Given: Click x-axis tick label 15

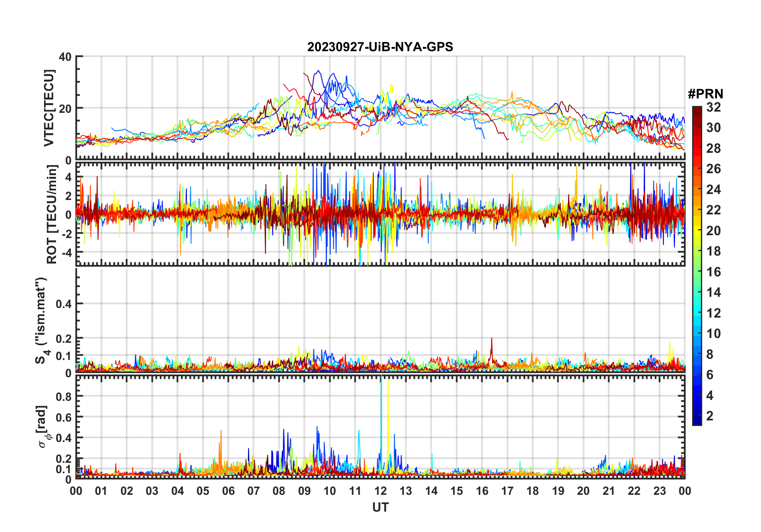Looking at the screenshot, I should pos(457,491).
